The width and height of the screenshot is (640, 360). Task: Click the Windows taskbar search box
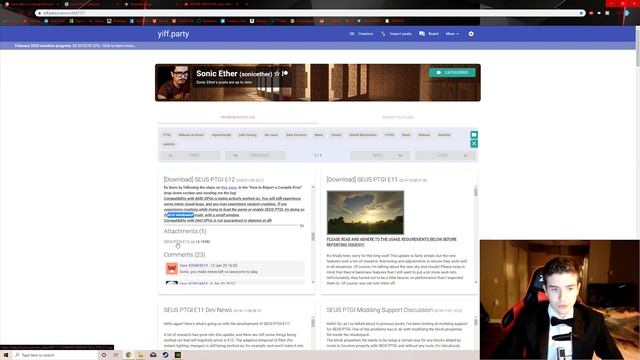point(55,355)
